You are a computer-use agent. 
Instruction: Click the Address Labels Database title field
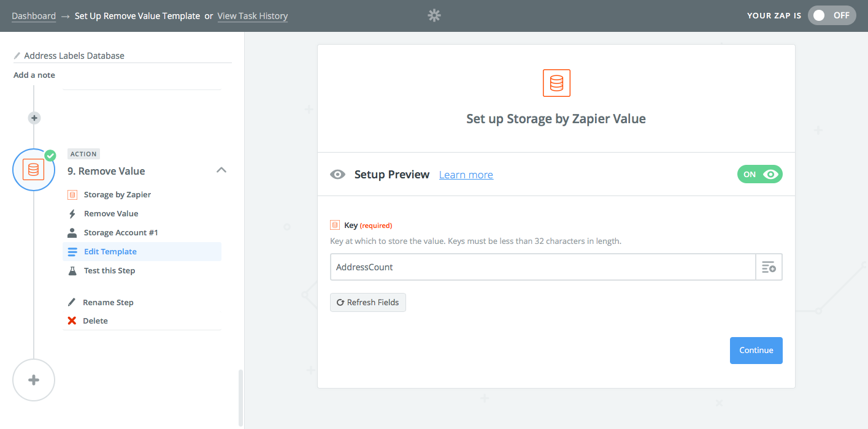click(x=123, y=55)
